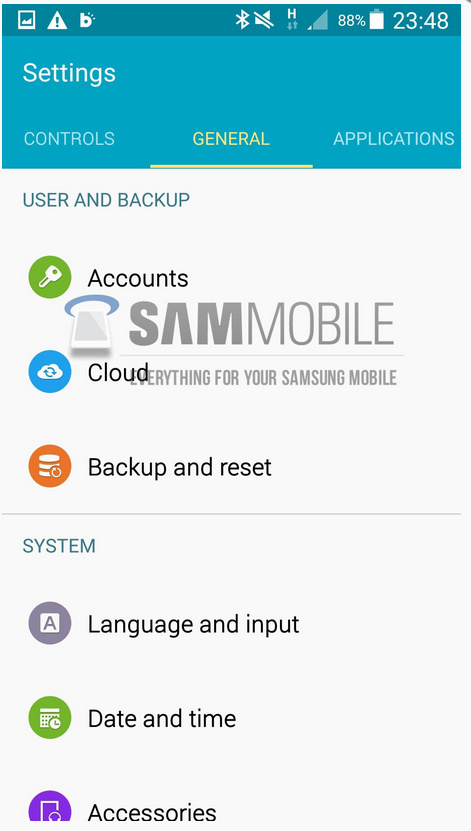Tap the orange Backup and reset icon

50,466
